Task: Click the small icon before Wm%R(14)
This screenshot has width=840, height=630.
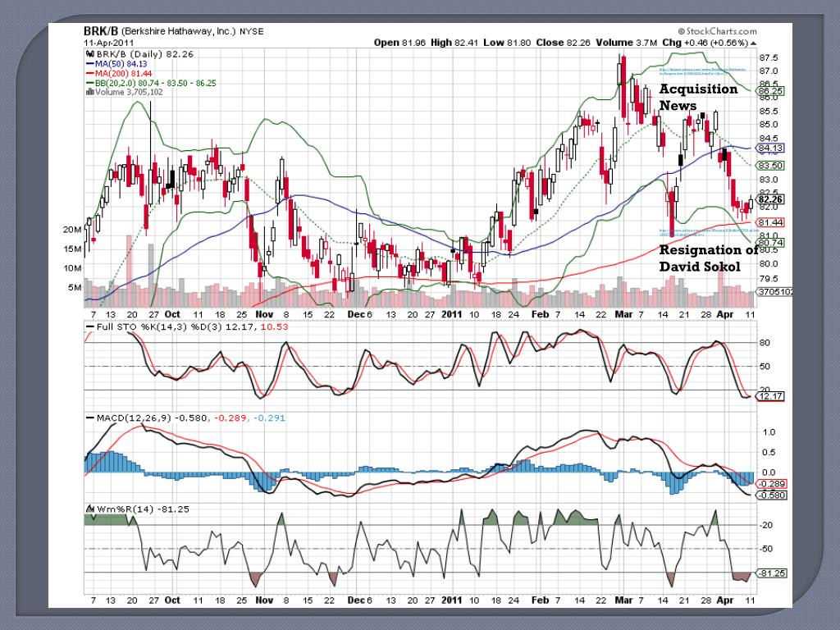Action: point(90,509)
